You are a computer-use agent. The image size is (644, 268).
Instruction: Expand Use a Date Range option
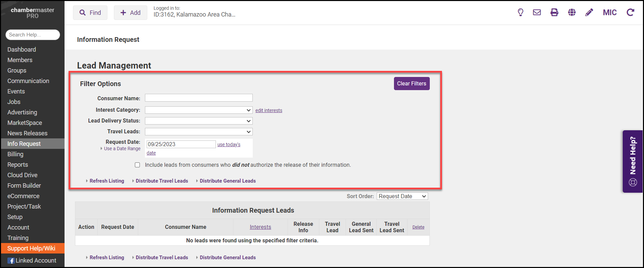[x=122, y=149]
